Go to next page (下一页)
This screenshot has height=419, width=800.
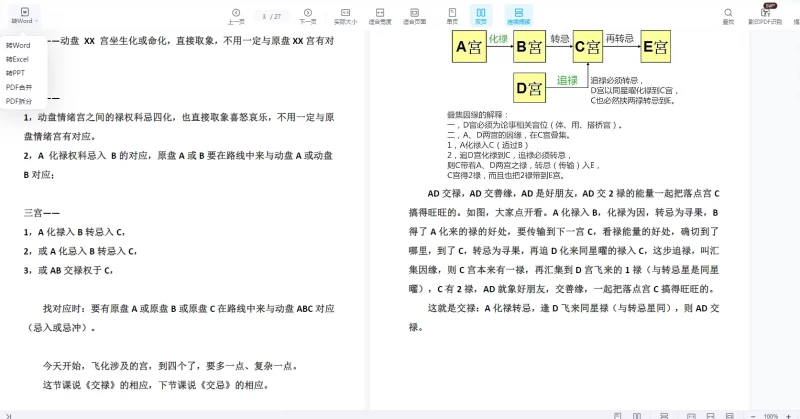click(307, 15)
